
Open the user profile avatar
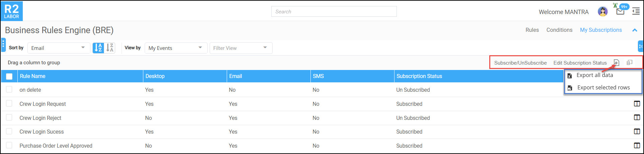click(x=603, y=12)
